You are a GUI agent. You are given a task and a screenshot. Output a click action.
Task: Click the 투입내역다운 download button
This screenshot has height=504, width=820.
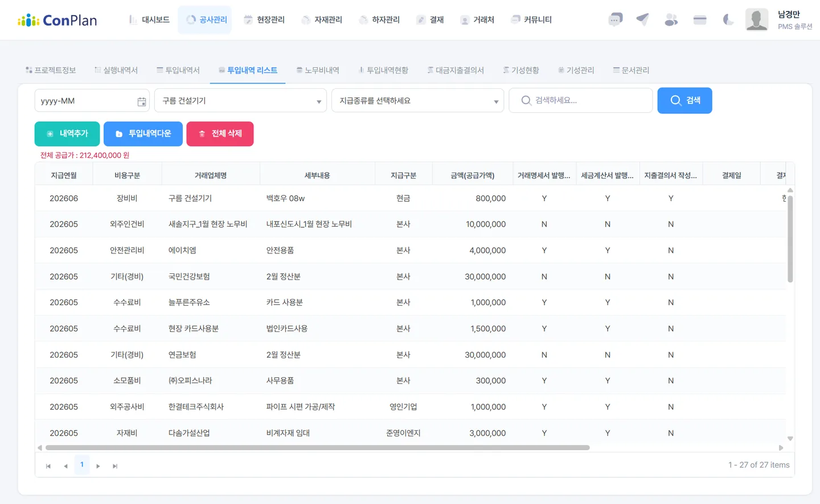143,134
